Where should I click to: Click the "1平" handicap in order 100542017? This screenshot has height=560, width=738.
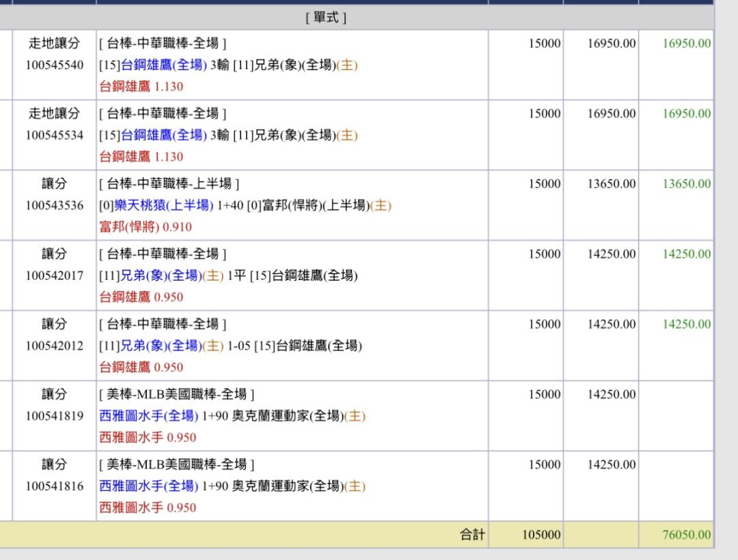click(236, 275)
